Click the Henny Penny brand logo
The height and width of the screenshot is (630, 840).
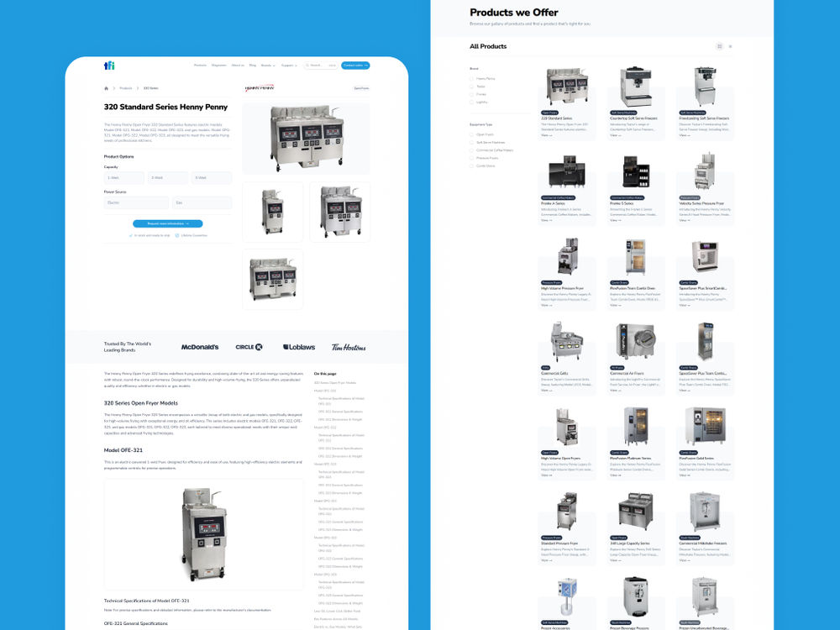click(260, 88)
